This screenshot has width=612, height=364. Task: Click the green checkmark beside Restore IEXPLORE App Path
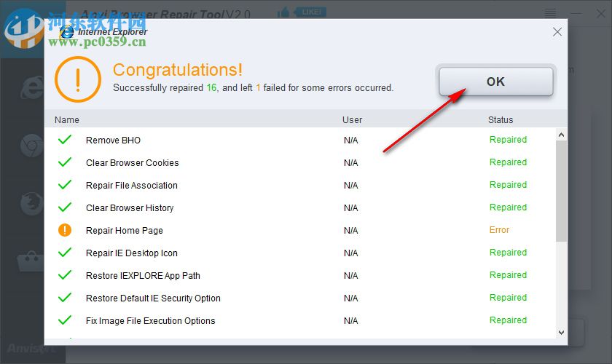(65, 275)
